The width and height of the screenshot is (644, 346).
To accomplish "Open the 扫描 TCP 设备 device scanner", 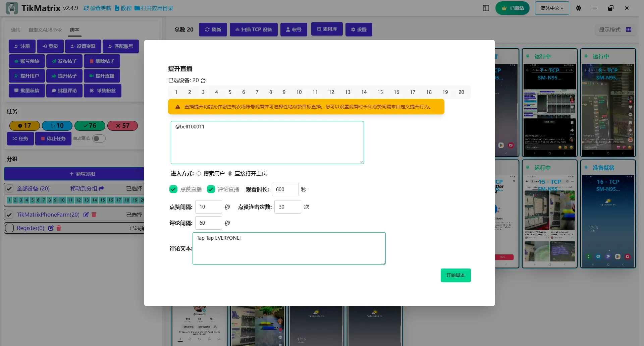I will click(254, 30).
